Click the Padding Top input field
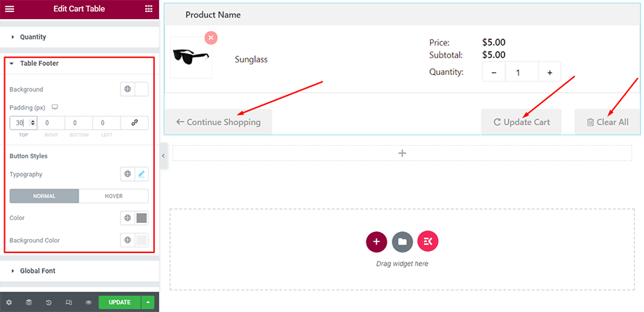The height and width of the screenshot is (312, 644). (19, 123)
